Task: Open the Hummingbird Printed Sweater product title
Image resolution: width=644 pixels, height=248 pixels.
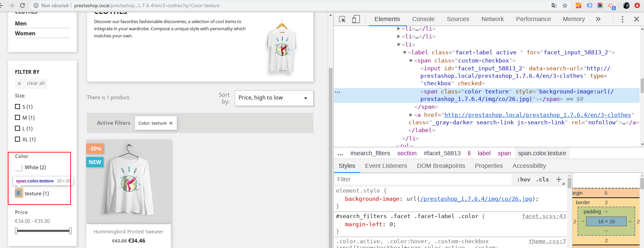Action: tap(129, 232)
